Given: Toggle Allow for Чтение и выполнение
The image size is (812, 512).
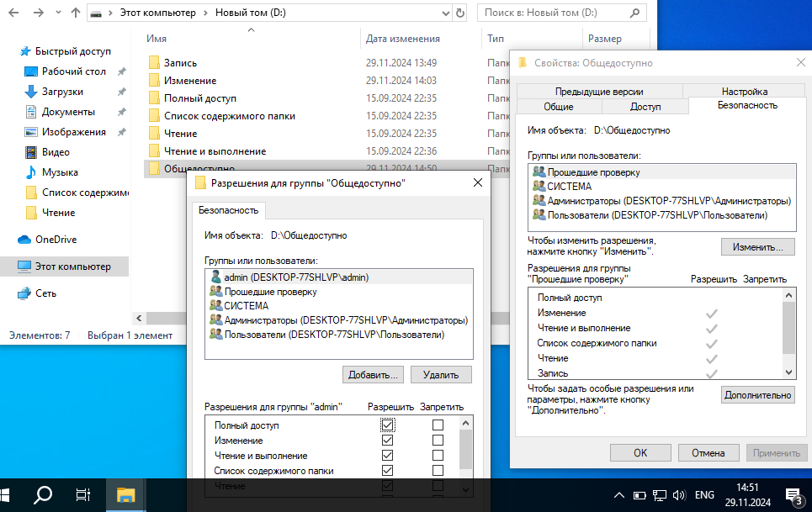Looking at the screenshot, I should pyautogui.click(x=387, y=455).
